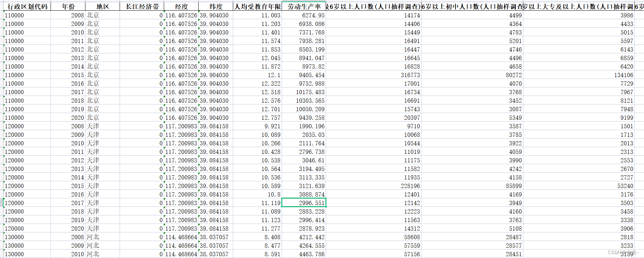Select the 人均受教育年限 column header

pyautogui.click(x=257, y=6)
